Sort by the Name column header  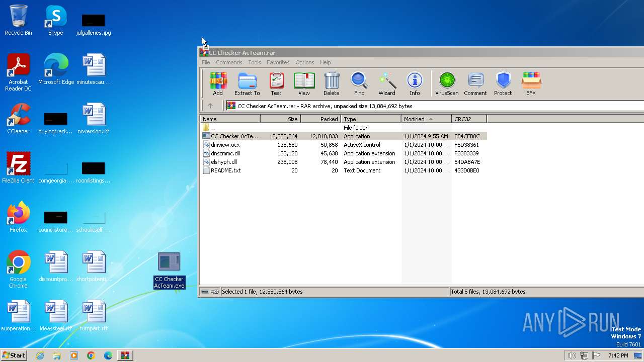(x=230, y=119)
